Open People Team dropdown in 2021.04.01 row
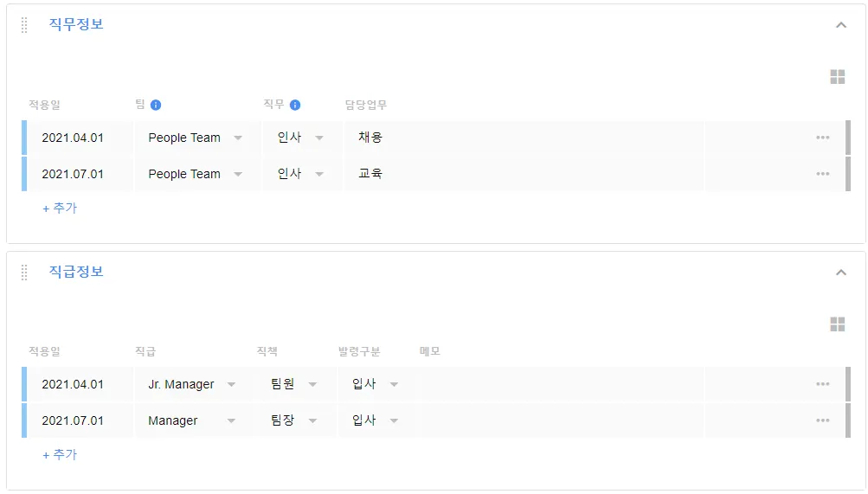Viewport: 868px width, 494px height. tap(238, 138)
